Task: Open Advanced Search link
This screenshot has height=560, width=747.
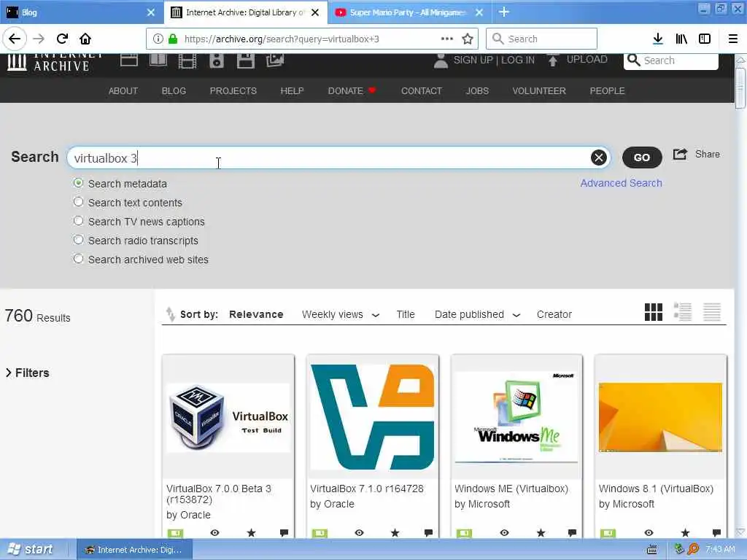Action: [x=622, y=183]
